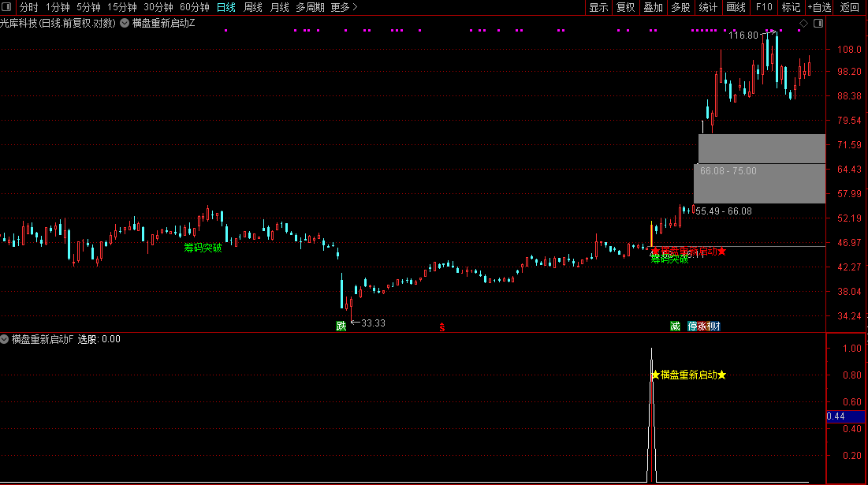Click the green 减 event marker
868x485 pixels.
click(675, 326)
